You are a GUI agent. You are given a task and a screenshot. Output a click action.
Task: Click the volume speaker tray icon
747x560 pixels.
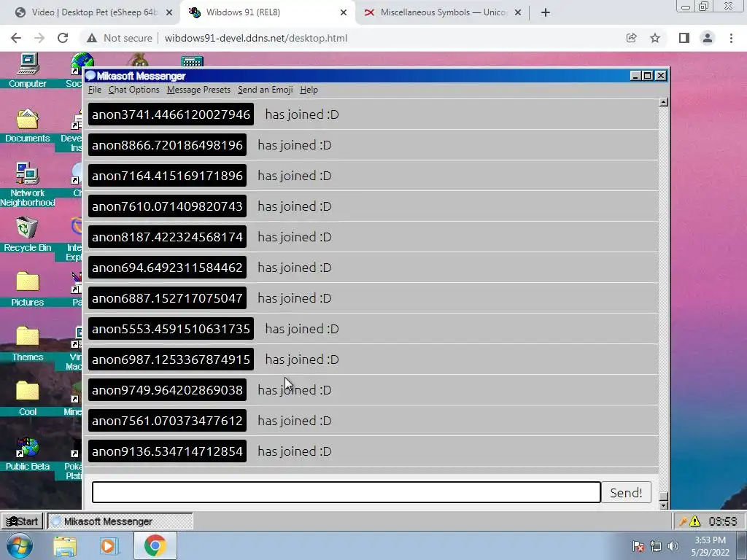(673, 546)
